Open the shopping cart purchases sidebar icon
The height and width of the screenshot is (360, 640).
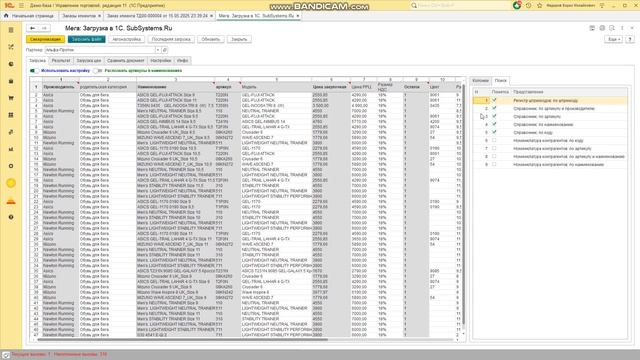[x=11, y=98]
